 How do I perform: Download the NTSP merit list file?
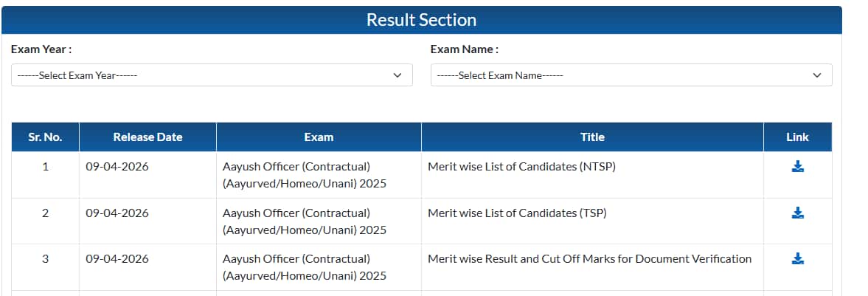[x=797, y=167]
